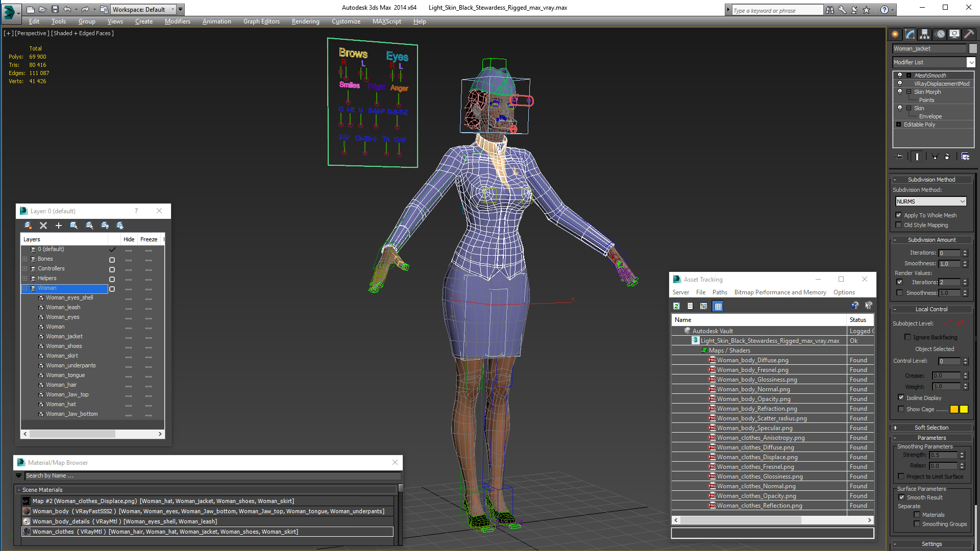Screen dimensions: 980x551
Task: Open the Motion command panel tab
Action: (940, 34)
